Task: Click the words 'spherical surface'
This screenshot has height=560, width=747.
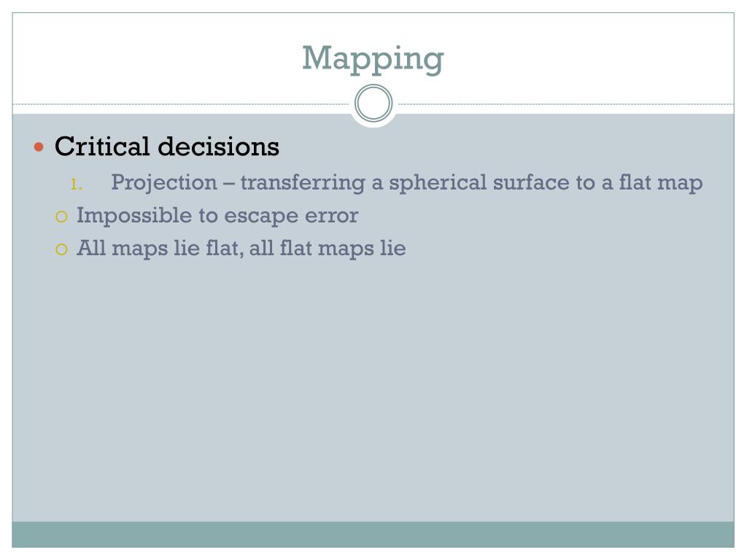Action: (480, 183)
